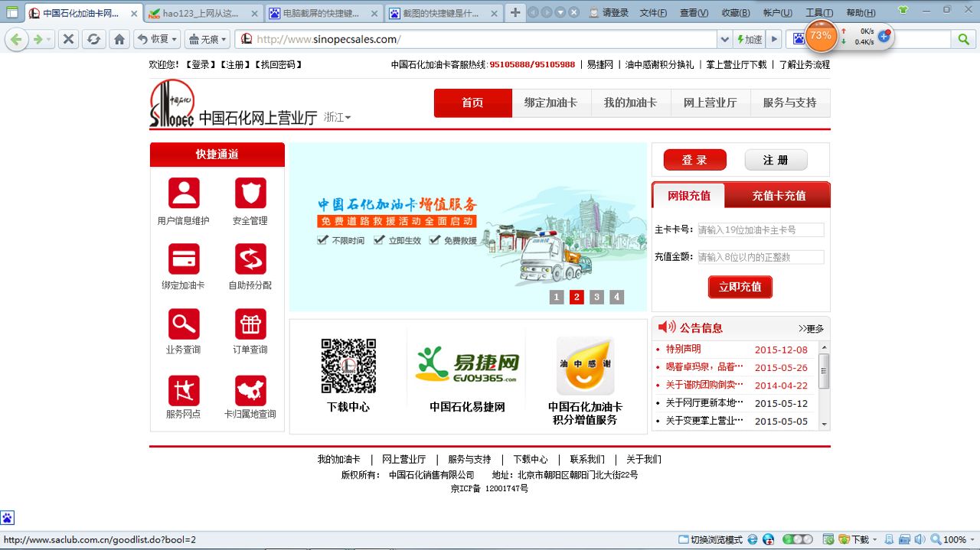Expand the 下载 dropdown arrow in status bar
Viewport: 980px width, 550px height.
874,539
